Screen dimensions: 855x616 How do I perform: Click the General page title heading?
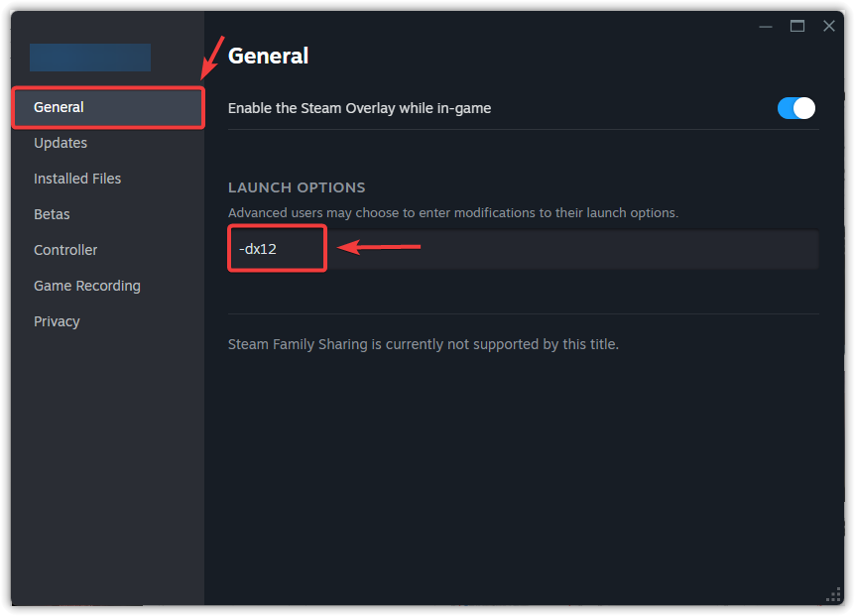click(268, 56)
